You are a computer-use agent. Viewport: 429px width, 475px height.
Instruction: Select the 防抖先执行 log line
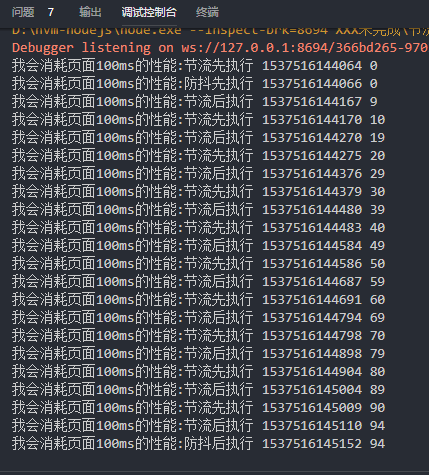pos(195,84)
